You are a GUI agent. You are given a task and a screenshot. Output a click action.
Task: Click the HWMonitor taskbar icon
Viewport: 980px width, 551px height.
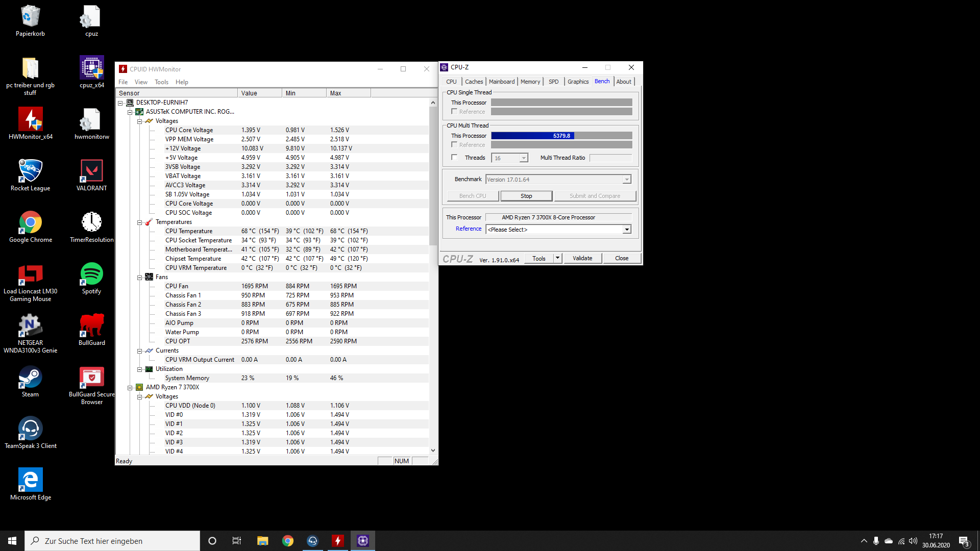[x=338, y=541]
